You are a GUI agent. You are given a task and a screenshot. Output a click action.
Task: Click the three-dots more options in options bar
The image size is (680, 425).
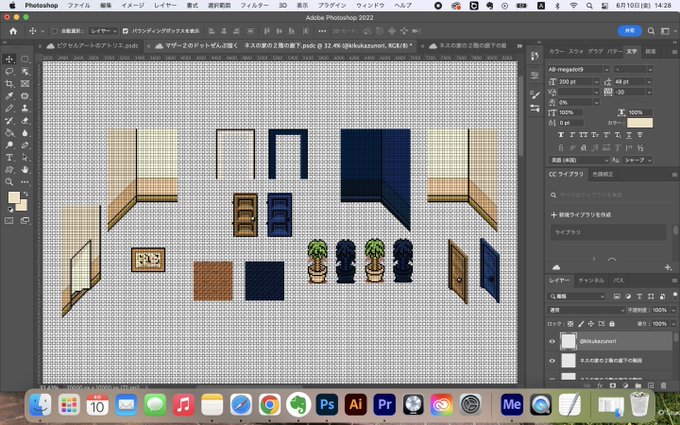coord(322,31)
